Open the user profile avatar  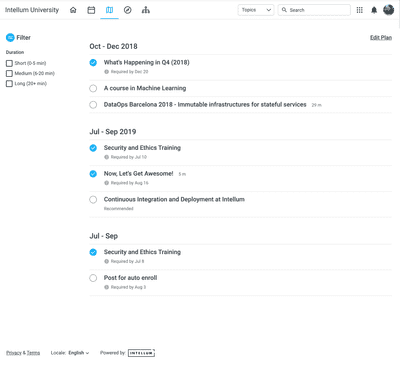click(x=389, y=10)
